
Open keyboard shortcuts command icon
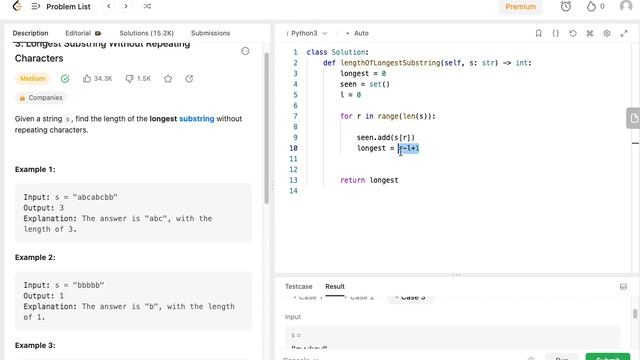tap(590, 33)
